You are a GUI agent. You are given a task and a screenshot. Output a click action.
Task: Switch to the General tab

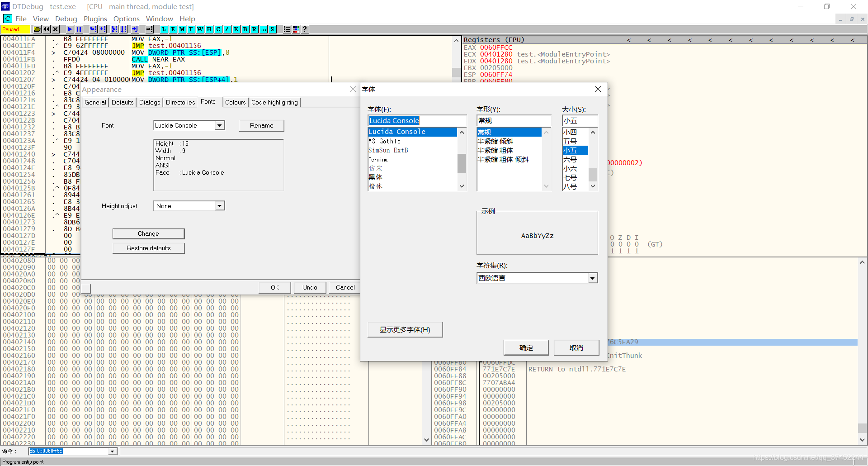pos(95,102)
